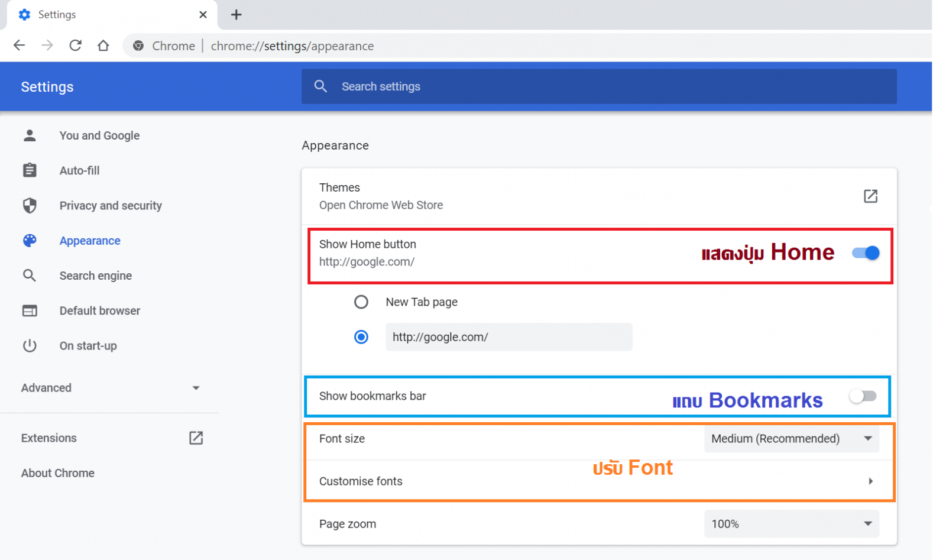The height and width of the screenshot is (560, 946).
Task: Click the Default browser window icon
Action: [x=30, y=310]
